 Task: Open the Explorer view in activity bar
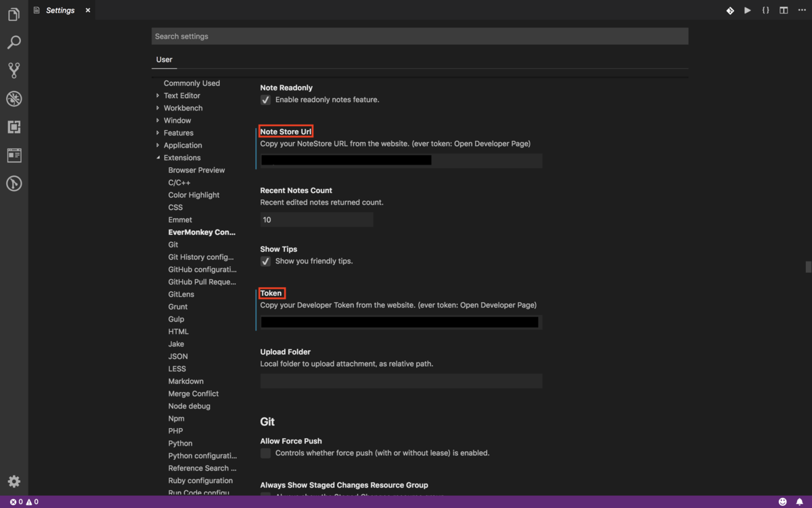(x=14, y=14)
